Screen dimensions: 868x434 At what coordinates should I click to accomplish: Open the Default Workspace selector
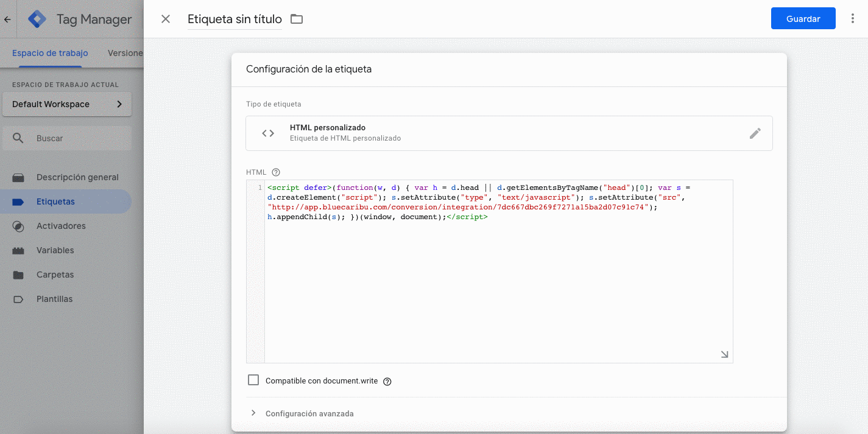pyautogui.click(x=67, y=104)
